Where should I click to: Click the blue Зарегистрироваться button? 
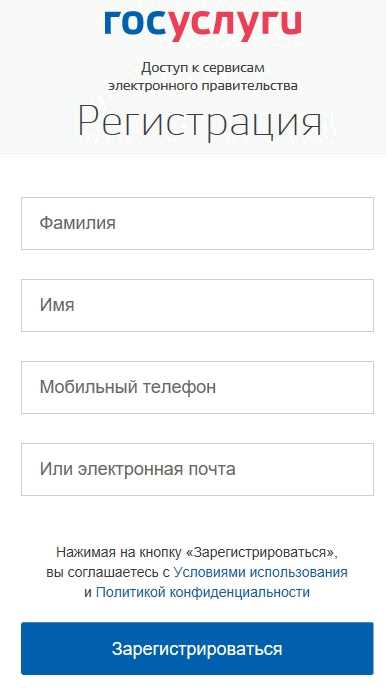(197, 649)
